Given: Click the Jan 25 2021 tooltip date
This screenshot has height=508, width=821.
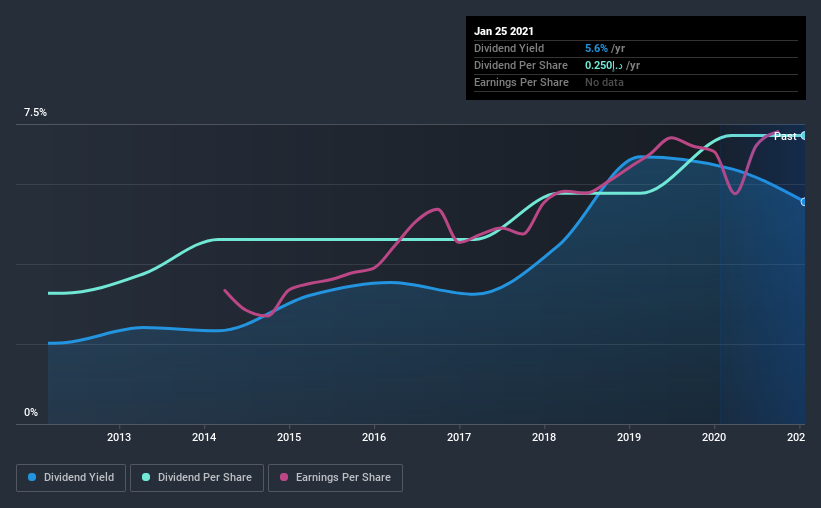Looking at the screenshot, I should coord(504,31).
